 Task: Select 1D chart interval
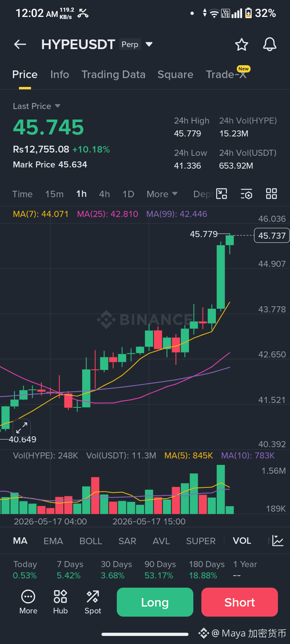[x=128, y=194]
